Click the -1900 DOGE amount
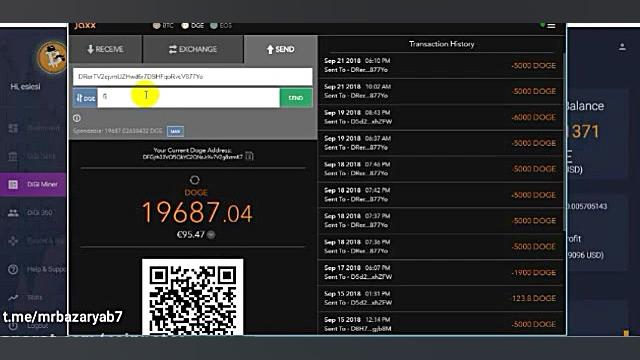 click(x=534, y=273)
